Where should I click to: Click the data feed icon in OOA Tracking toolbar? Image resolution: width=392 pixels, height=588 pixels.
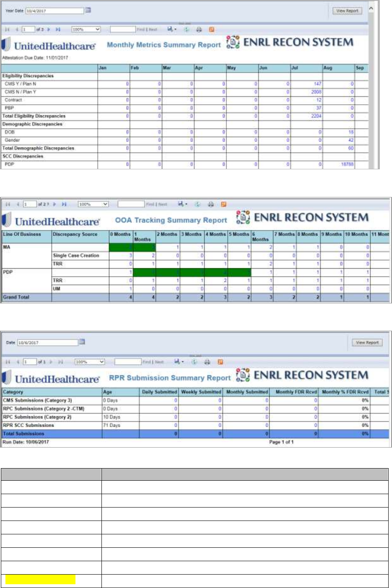(x=223, y=204)
